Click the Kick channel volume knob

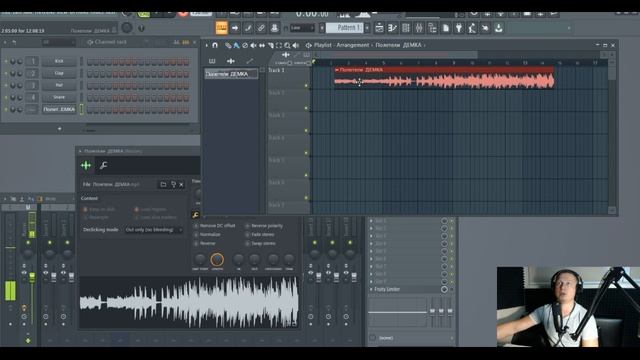tap(20, 61)
